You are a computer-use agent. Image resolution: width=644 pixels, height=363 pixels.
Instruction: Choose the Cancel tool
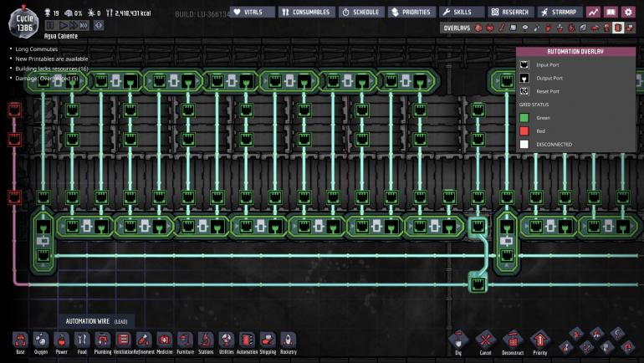coord(484,340)
